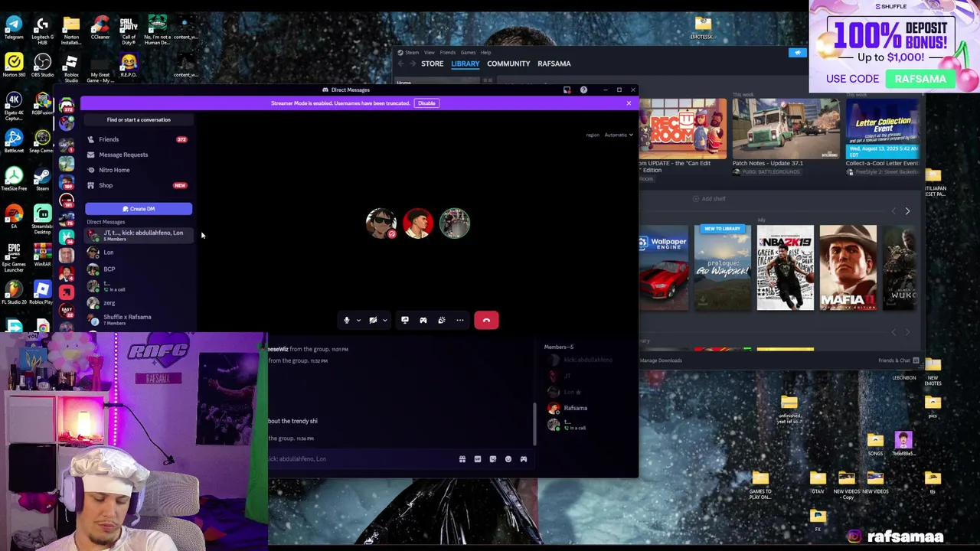The width and height of the screenshot is (980, 551).
Task: Open Friends in Discord sidebar
Action: (139, 139)
